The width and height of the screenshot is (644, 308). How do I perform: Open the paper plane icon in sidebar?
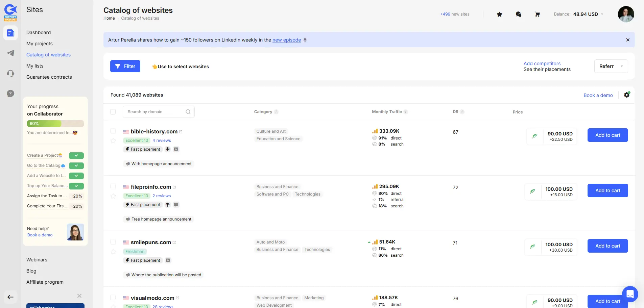pyautogui.click(x=10, y=53)
